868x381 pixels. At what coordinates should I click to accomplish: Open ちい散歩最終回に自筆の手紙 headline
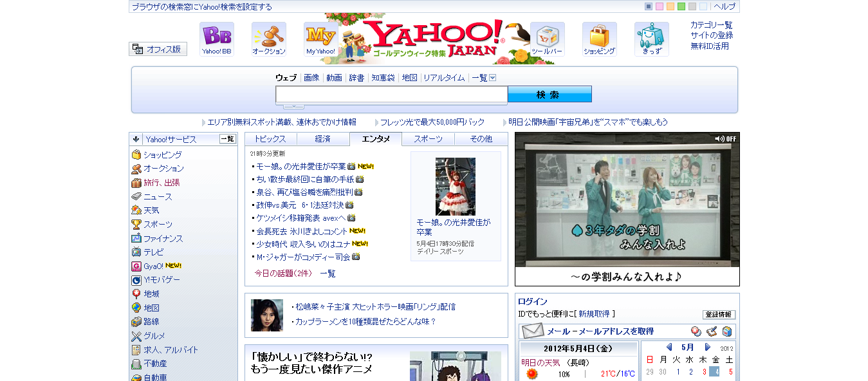click(305, 180)
